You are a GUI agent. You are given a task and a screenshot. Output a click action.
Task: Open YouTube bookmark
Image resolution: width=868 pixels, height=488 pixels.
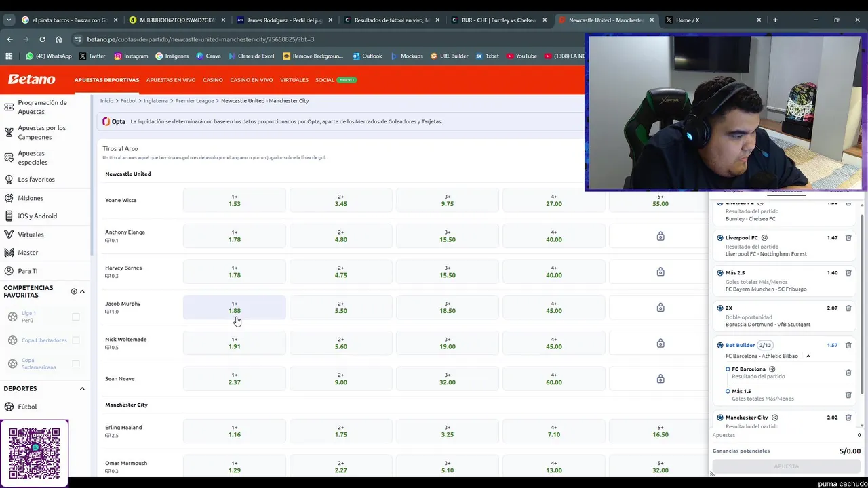tap(521, 56)
